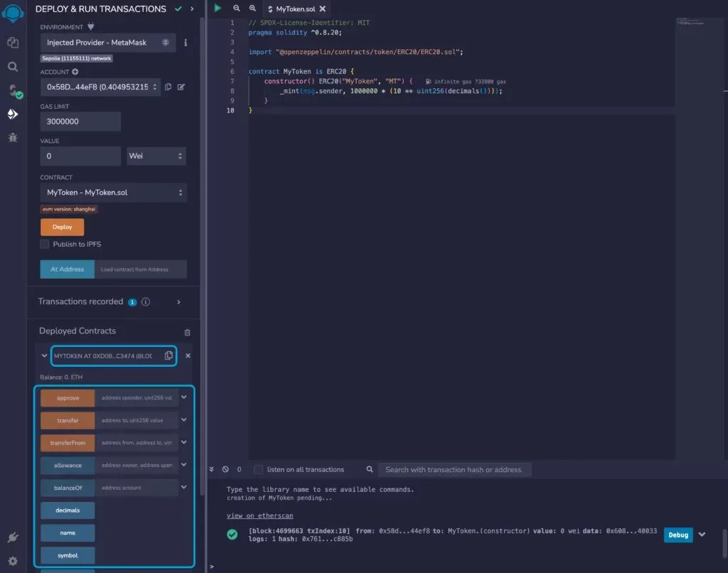This screenshot has width=728, height=573.
Task: Call the decimals function button
Action: (68, 510)
